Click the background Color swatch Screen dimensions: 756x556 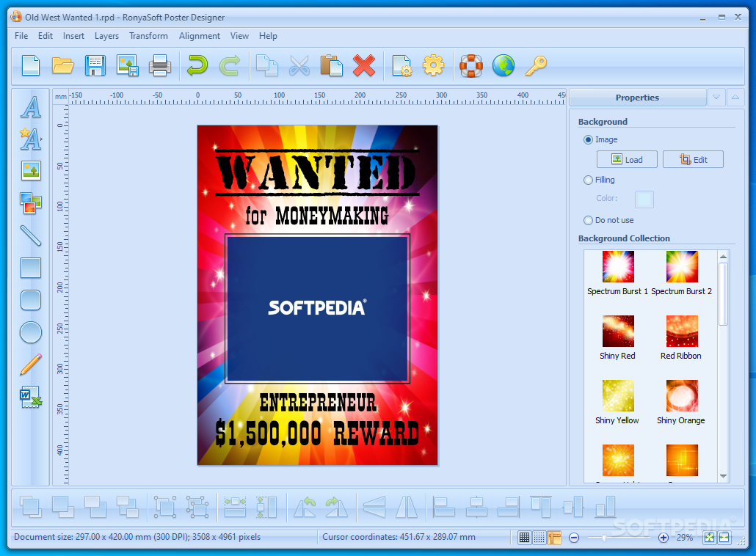tap(644, 199)
